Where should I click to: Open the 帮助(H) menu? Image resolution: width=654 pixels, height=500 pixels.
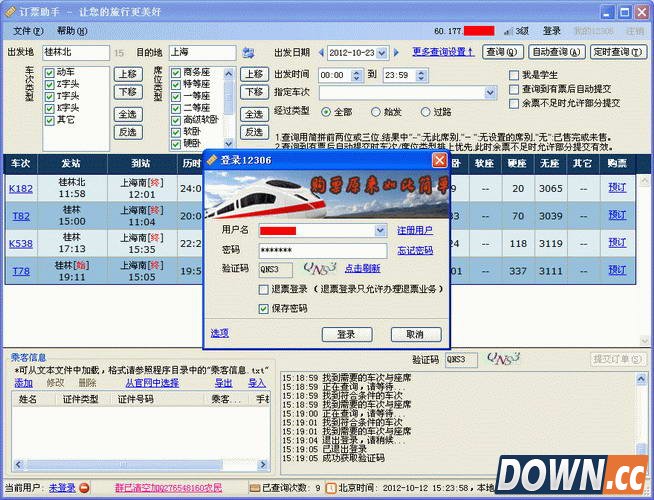pos(72,31)
